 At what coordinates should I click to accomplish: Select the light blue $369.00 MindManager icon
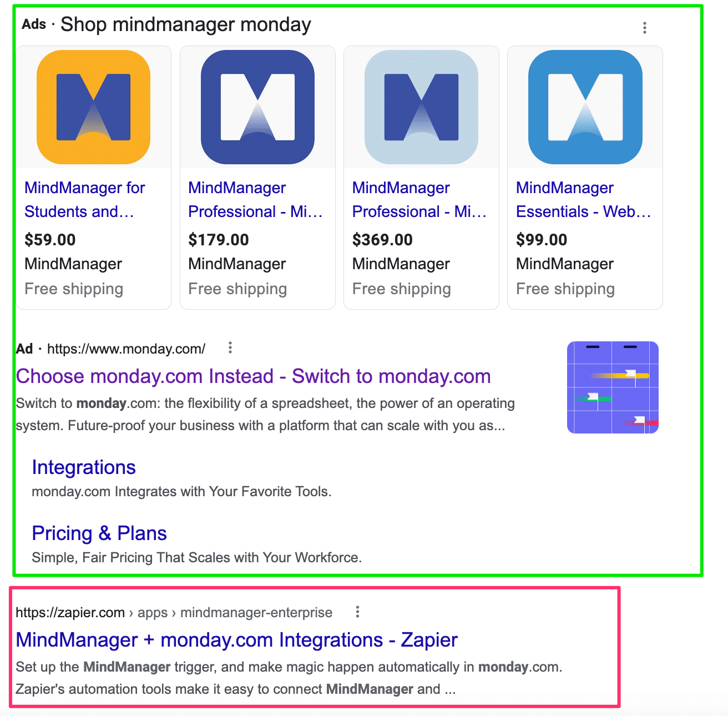coord(421,107)
